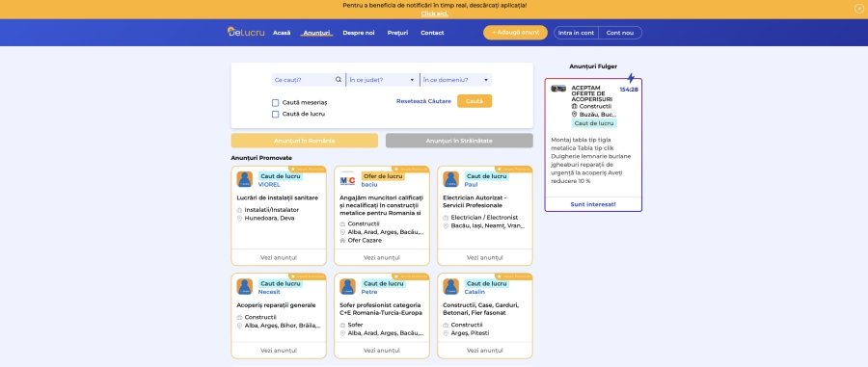Viewport: 868px width, 367px height.
Task: Click the Adaugă anunț button
Action: point(515,33)
